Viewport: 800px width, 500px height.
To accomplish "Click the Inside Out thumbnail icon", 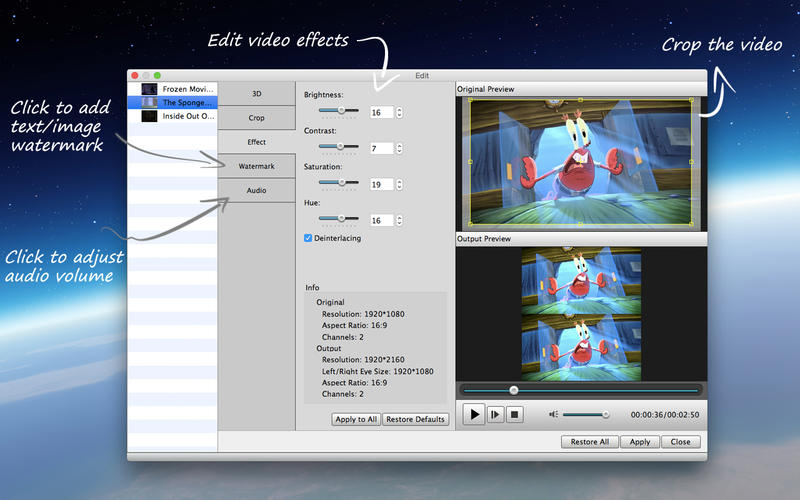I will click(149, 116).
